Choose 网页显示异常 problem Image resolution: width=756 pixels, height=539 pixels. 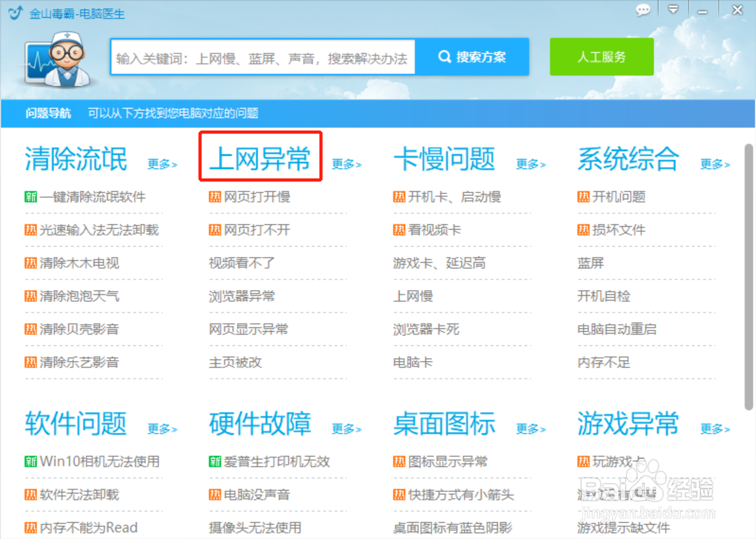(249, 329)
